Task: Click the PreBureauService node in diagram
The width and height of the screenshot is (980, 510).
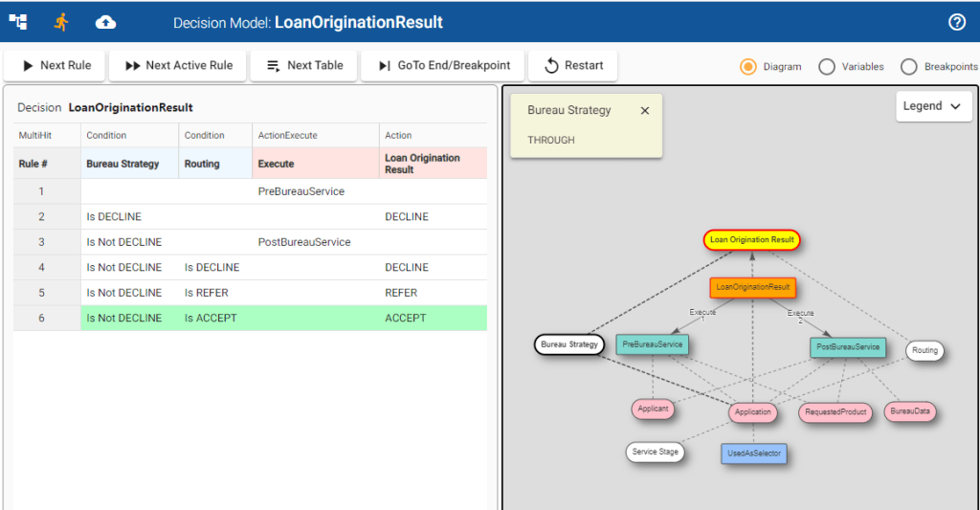Action: (652, 344)
